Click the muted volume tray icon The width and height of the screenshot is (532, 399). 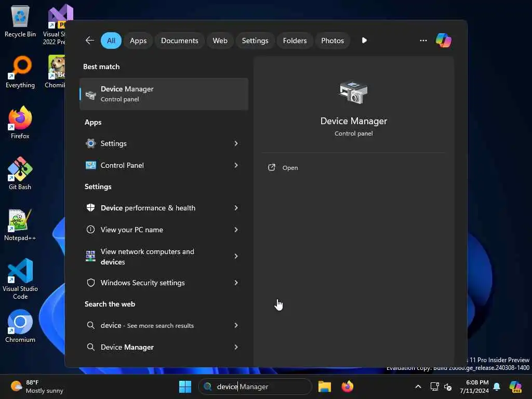[x=448, y=387]
